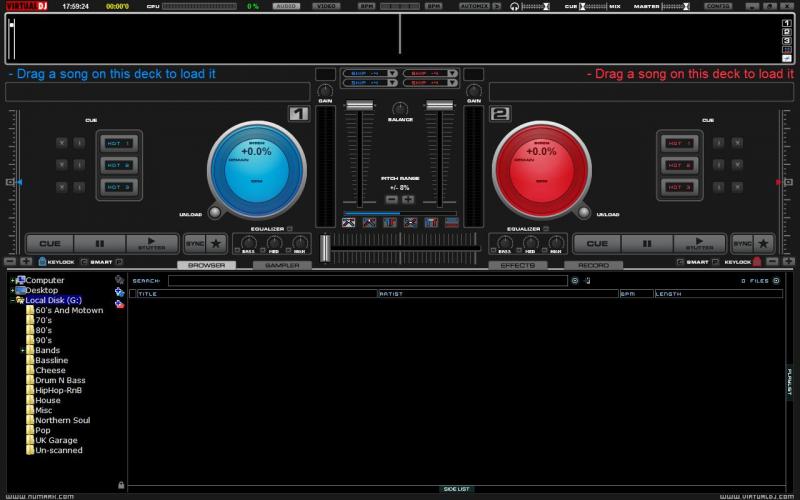The width and height of the screenshot is (800, 500).
Task: Switch to the EFFECTS tab
Action: [518, 265]
